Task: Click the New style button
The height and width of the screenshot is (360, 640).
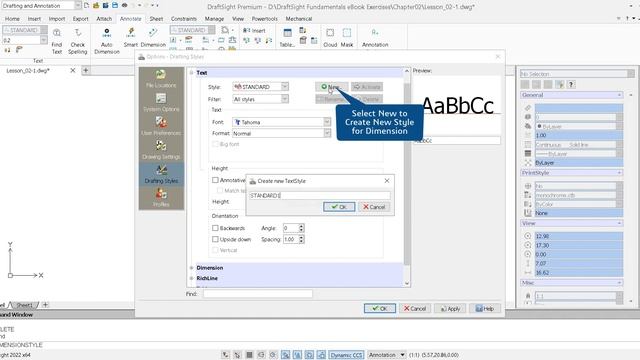Action: [331, 87]
